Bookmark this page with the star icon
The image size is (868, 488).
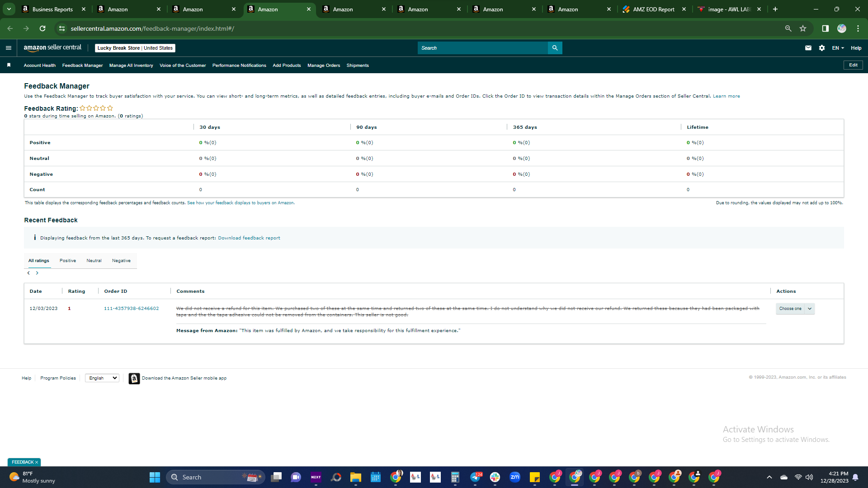[x=803, y=28]
